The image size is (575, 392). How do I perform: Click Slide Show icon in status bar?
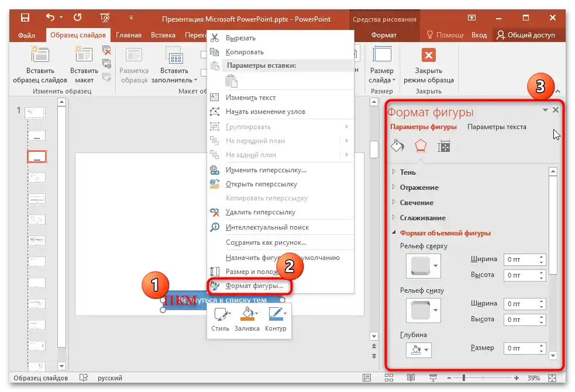(433, 378)
